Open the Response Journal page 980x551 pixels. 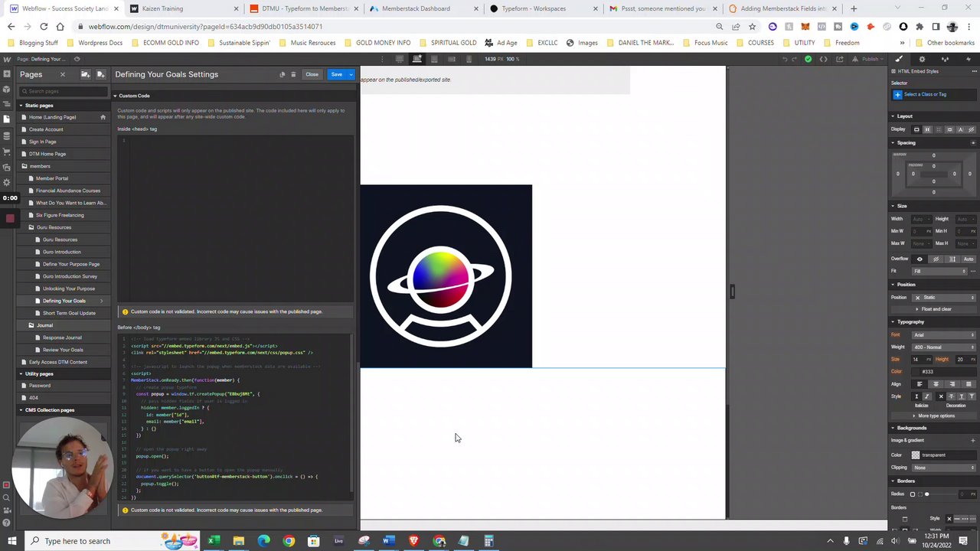point(62,337)
